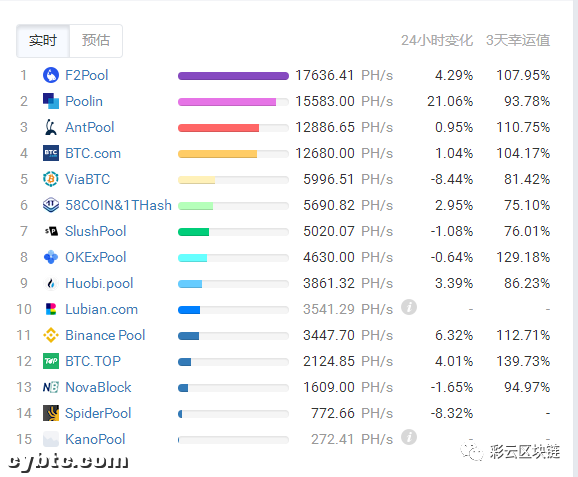Viewport: 578px width, 477px height.
Task: Click the BTC.TOP logo icon
Action: click(x=51, y=361)
